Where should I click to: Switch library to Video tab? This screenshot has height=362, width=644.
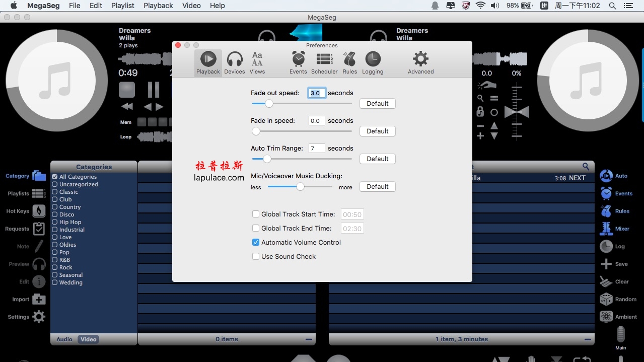[88, 339]
